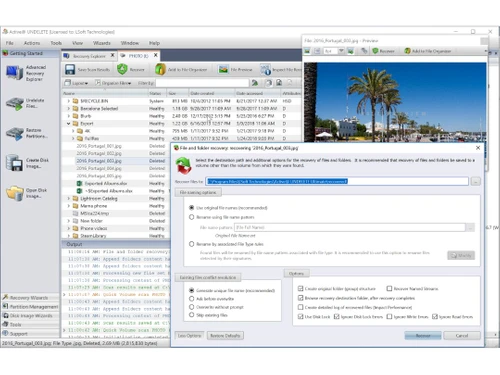Viewport: 500px width, 375px height.
Task: Collapse the Export folder
Action: pyautogui.click(x=69, y=123)
